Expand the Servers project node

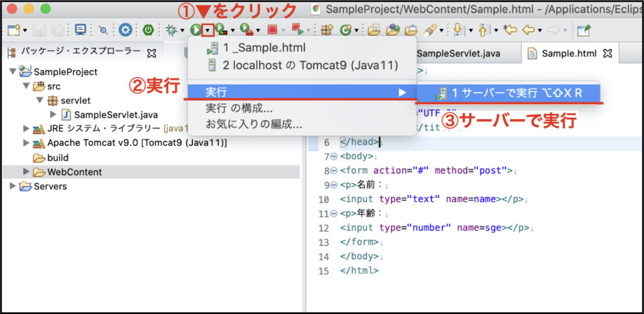13,186
